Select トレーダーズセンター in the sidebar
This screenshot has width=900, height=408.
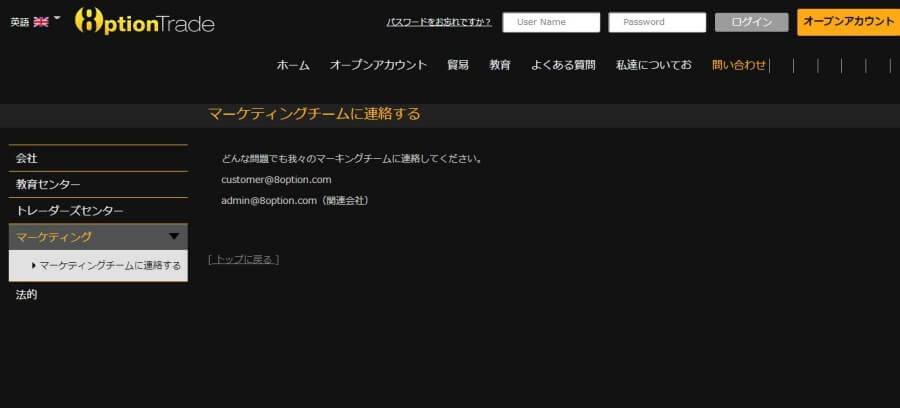98,211
